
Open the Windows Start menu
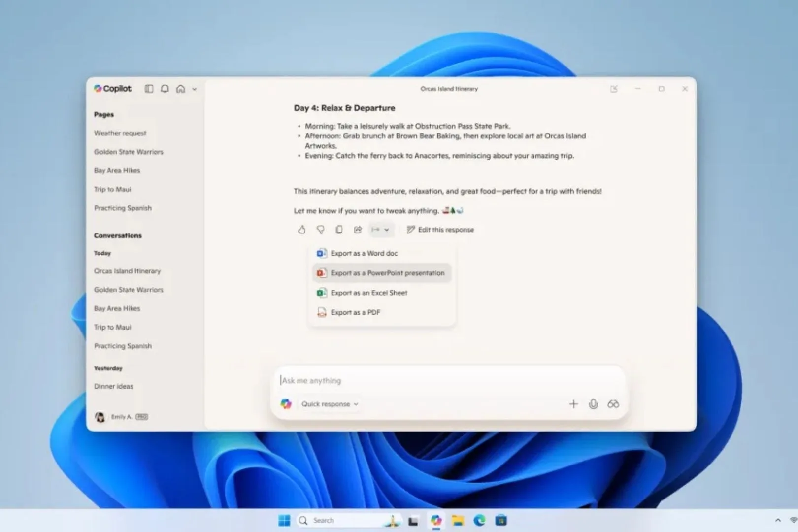click(284, 520)
